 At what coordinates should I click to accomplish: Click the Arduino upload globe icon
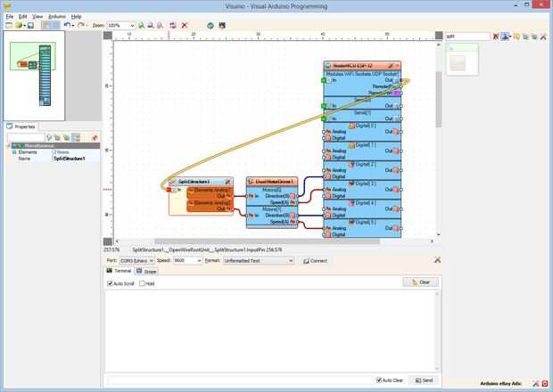(x=210, y=25)
